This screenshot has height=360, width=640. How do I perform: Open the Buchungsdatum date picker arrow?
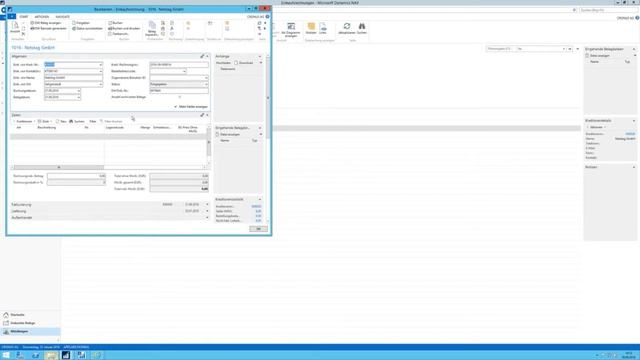78,91
